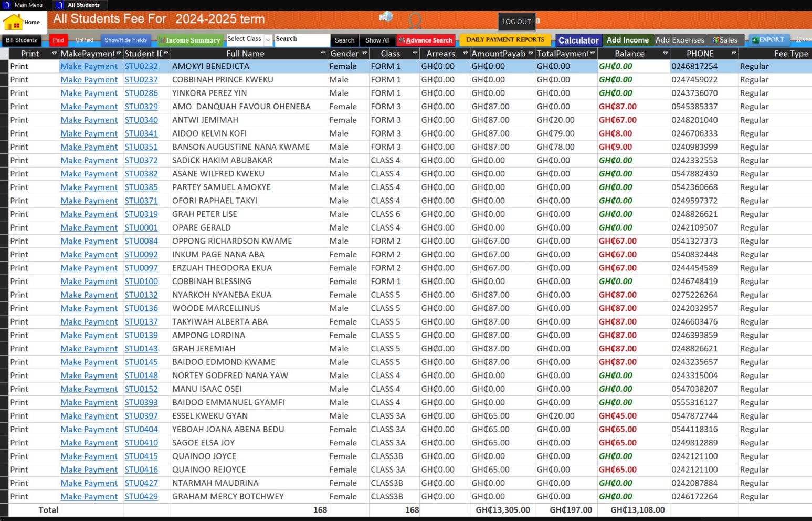
Task: Open the Select Class dropdown
Action: tap(268, 40)
